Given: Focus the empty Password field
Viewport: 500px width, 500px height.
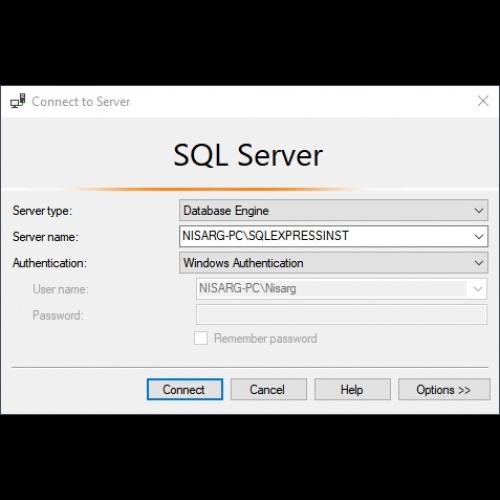Looking at the screenshot, I should (341, 314).
